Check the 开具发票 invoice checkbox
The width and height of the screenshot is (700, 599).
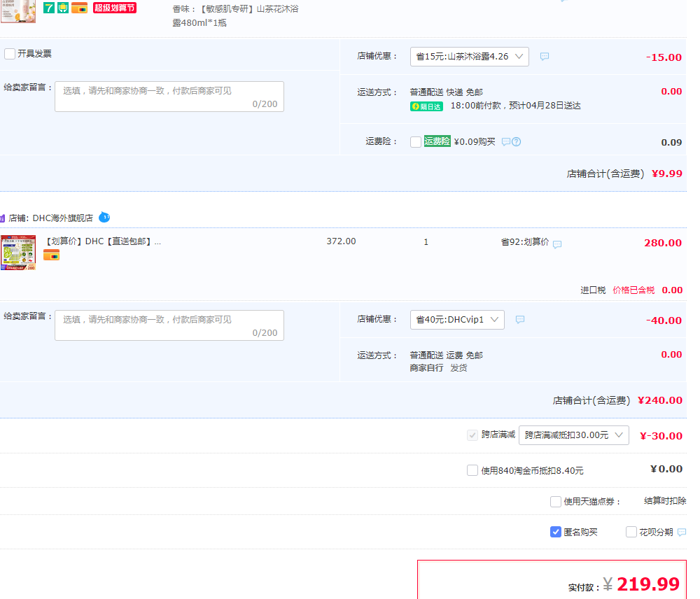[x=10, y=54]
